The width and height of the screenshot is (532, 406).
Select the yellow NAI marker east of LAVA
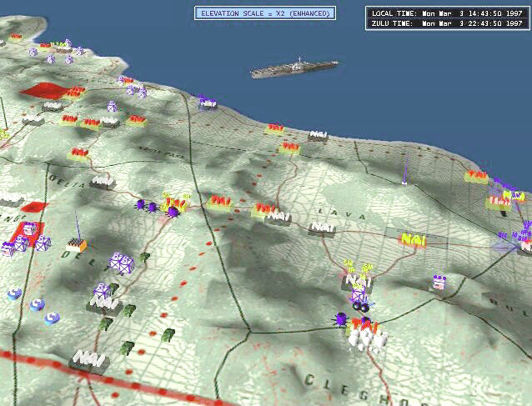[x=412, y=240]
